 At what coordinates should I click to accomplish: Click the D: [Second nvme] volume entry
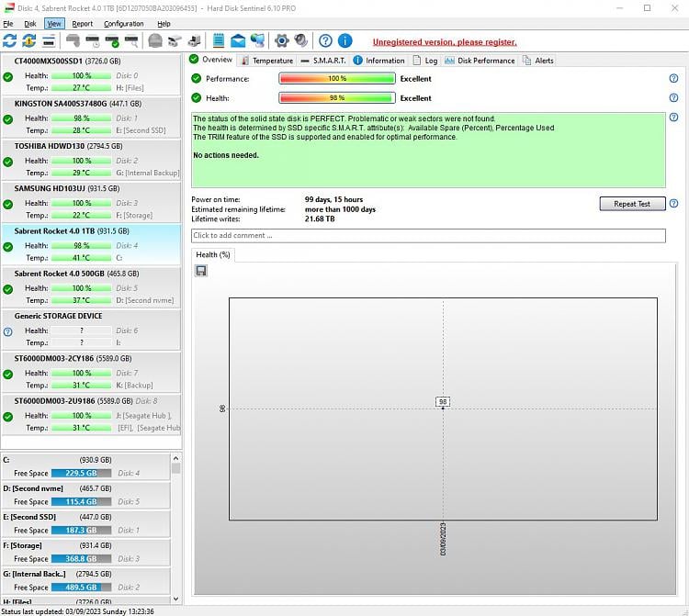click(x=85, y=495)
